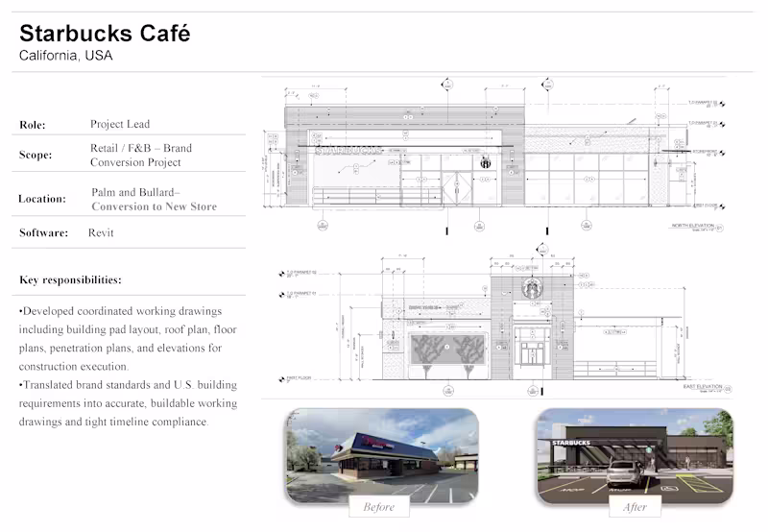This screenshot has width=768, height=532.
Task: Click the STARBUCKS signage on north elevation
Action: pos(348,151)
